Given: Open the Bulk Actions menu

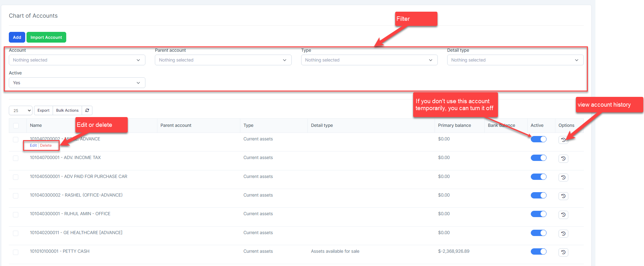Looking at the screenshot, I should pos(67,110).
